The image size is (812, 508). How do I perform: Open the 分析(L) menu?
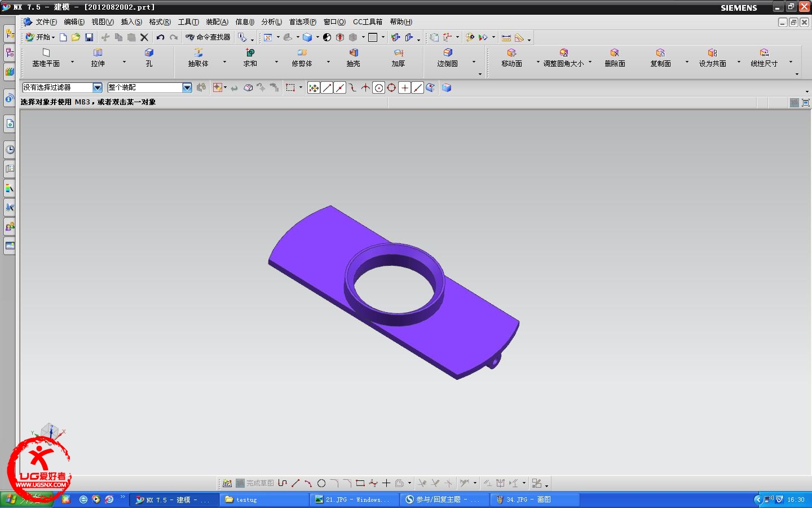click(x=272, y=22)
